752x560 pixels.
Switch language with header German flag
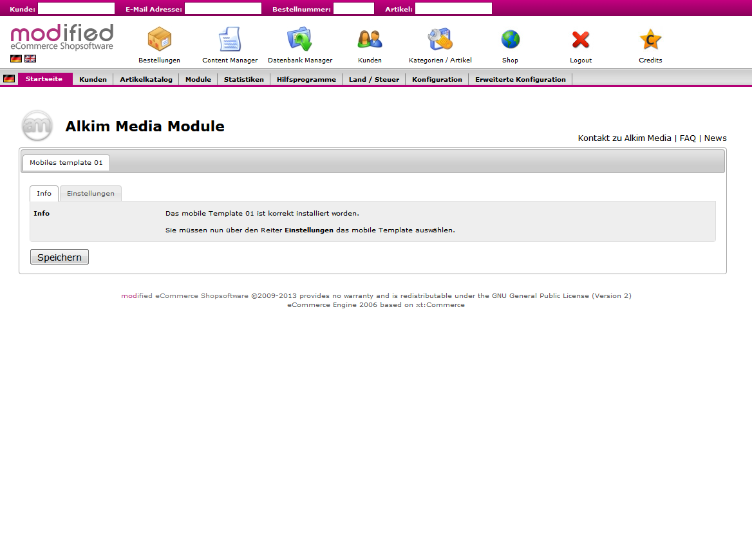click(x=16, y=59)
